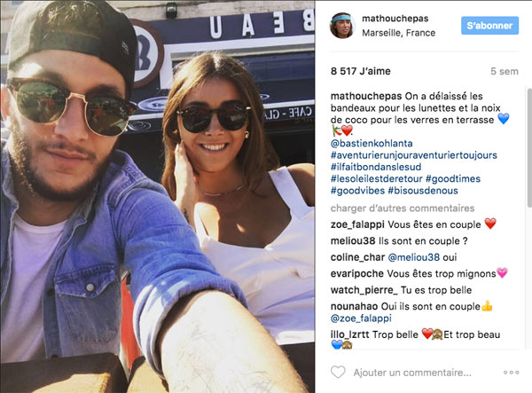Like the post with the heart icon

(338, 373)
